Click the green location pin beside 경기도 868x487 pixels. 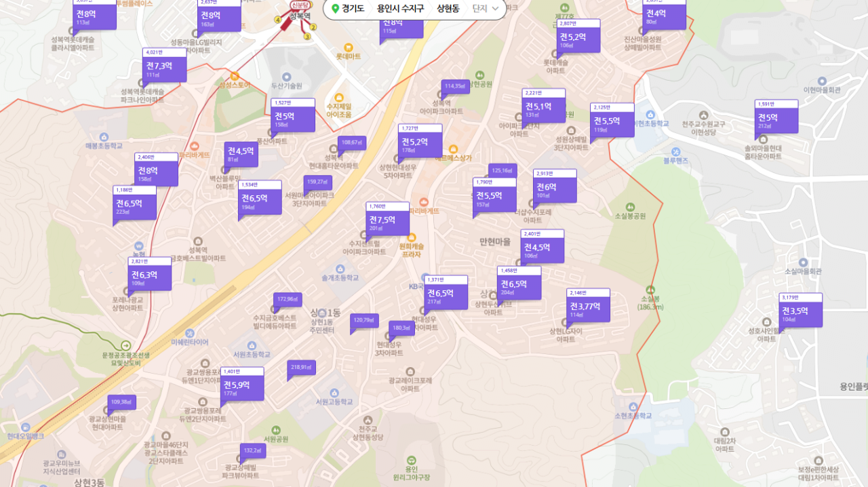point(335,9)
